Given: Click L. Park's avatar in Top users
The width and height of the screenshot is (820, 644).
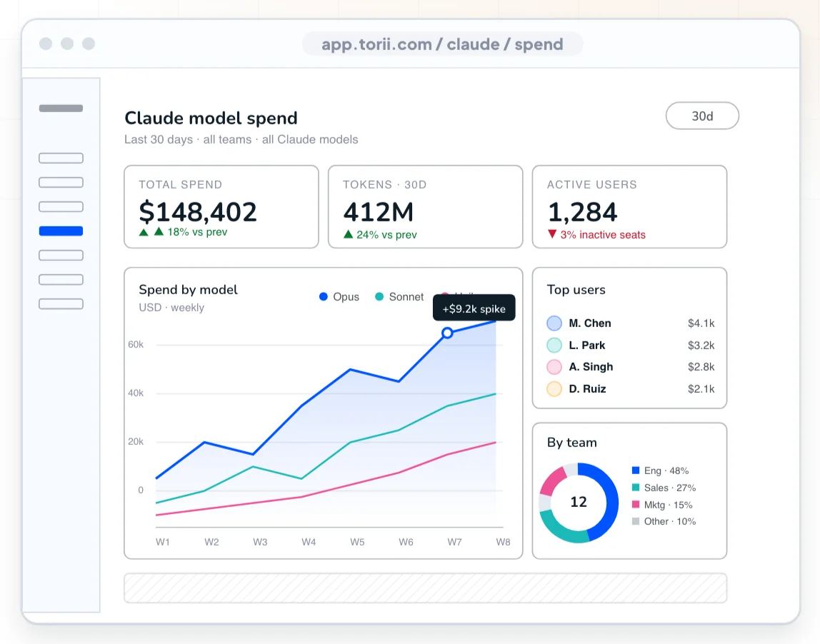Looking at the screenshot, I should [554, 345].
